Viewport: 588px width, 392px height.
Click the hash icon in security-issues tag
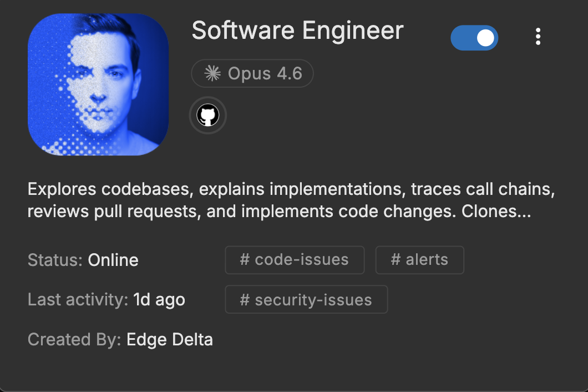244,300
